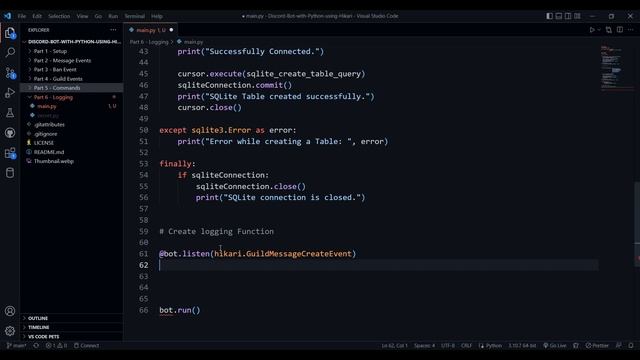Expand the Part 4 - Guild Events folder

72,79
